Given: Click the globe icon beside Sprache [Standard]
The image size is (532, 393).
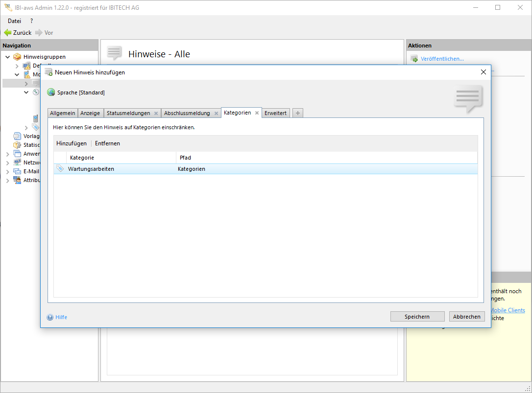Looking at the screenshot, I should pyautogui.click(x=51, y=92).
